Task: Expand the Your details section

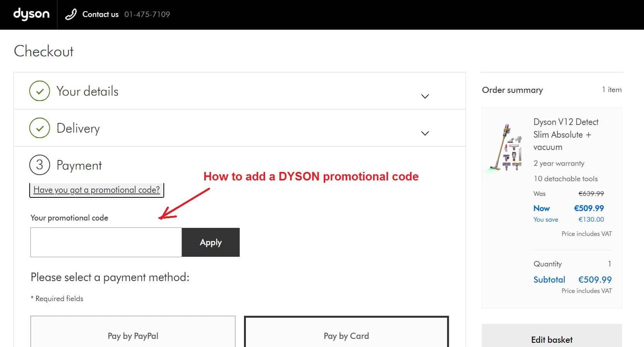Action: pyautogui.click(x=425, y=96)
